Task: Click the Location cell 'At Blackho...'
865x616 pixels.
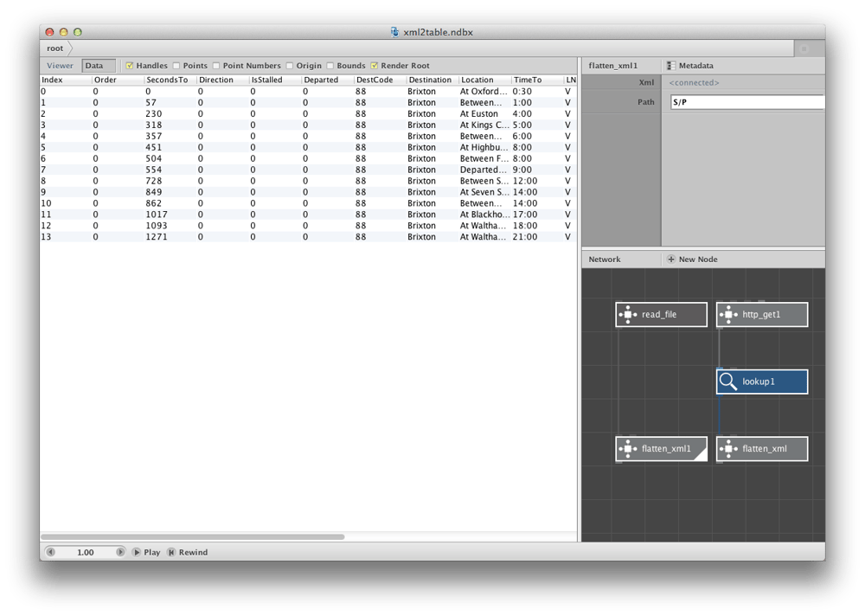Action: point(485,215)
